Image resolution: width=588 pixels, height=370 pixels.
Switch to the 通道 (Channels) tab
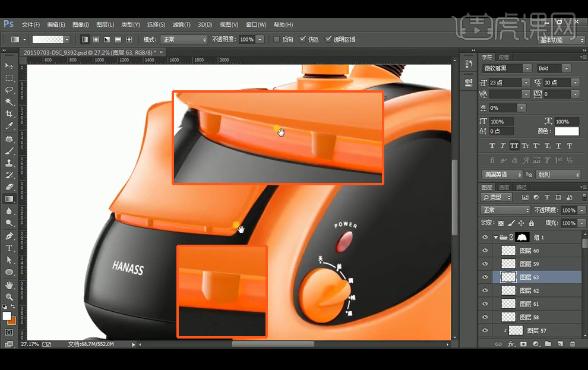(504, 187)
